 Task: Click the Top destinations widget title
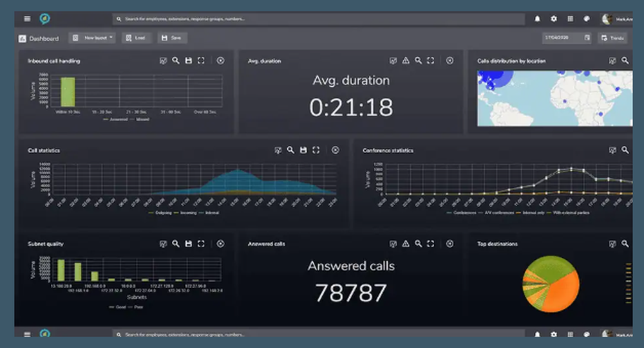click(x=497, y=244)
